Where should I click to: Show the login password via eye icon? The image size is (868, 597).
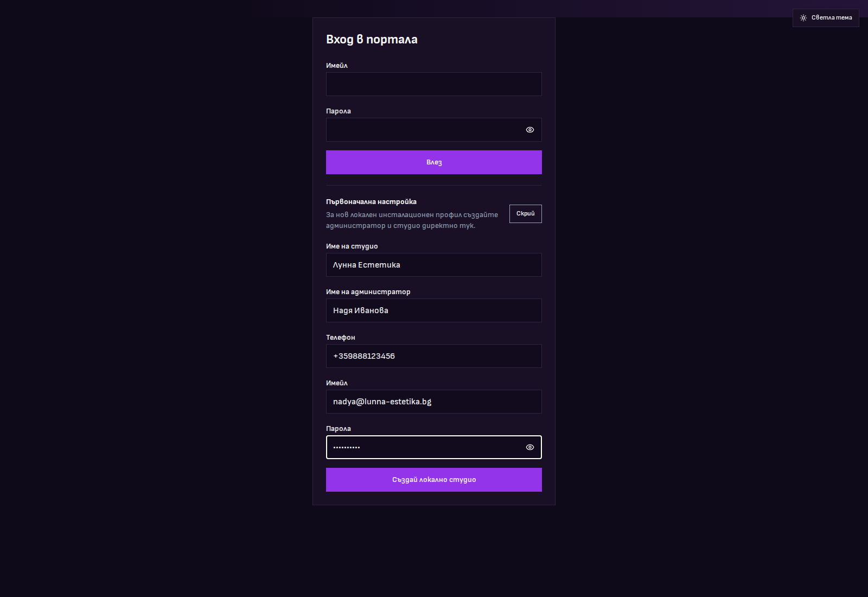pyautogui.click(x=530, y=130)
